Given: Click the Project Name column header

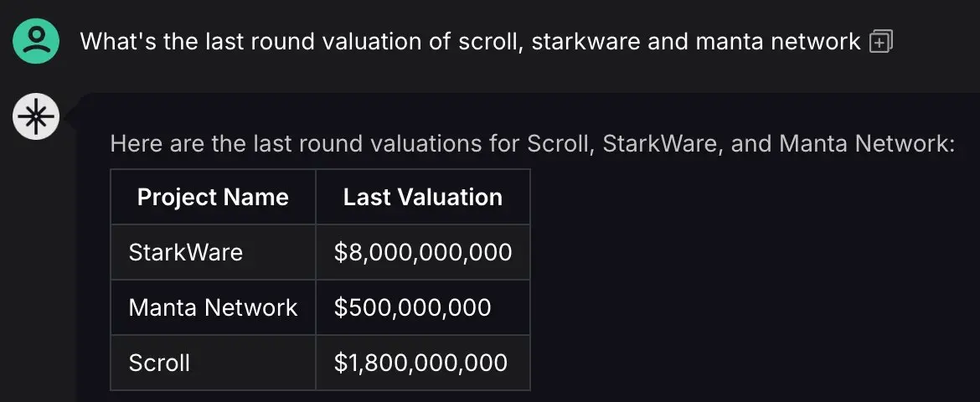Looking at the screenshot, I should coord(213,197).
